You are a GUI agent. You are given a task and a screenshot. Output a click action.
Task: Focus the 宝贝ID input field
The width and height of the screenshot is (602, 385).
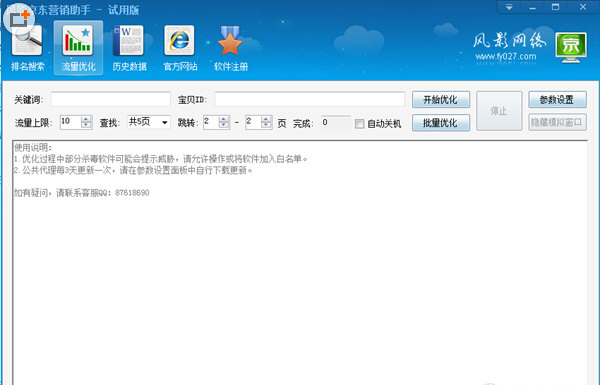(x=309, y=99)
